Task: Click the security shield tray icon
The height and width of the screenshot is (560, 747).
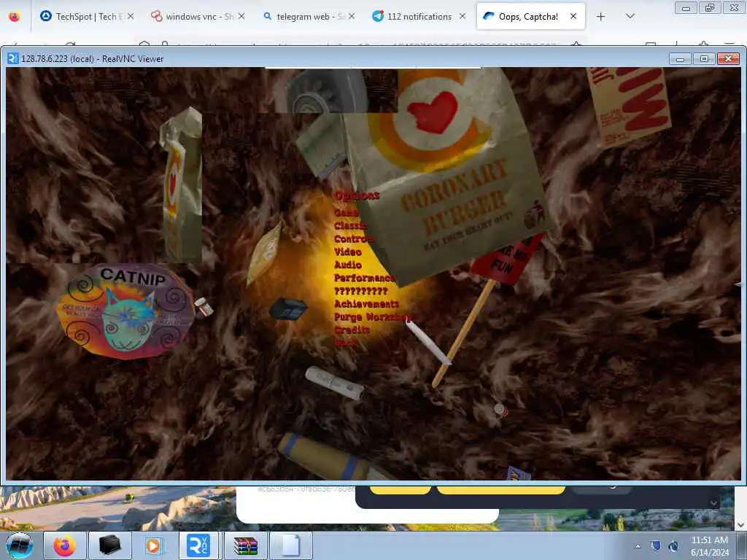Action: tap(656, 546)
